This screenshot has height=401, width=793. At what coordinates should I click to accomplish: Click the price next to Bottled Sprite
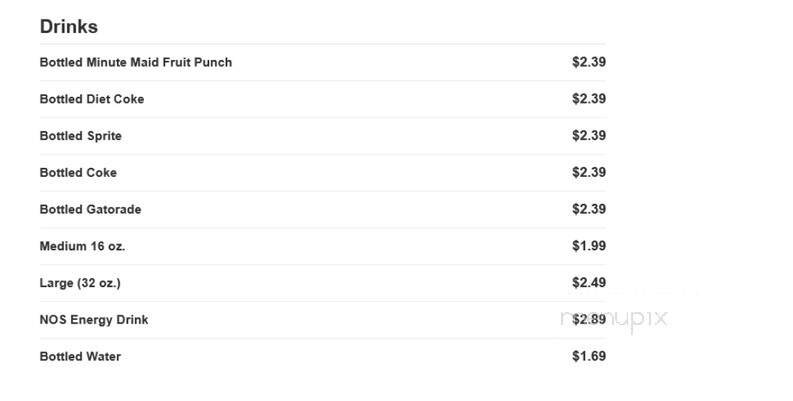coord(588,136)
